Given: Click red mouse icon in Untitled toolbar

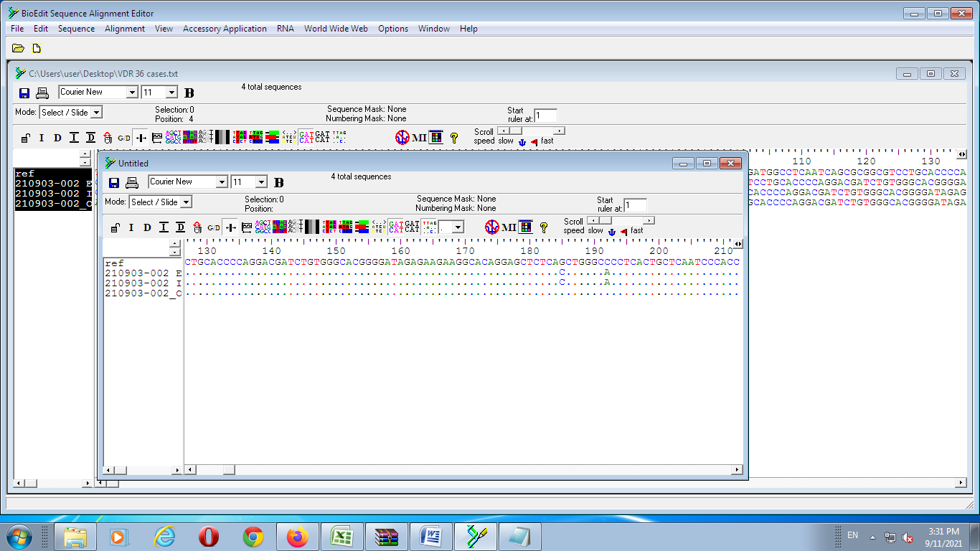Looking at the screenshot, I should (197, 227).
